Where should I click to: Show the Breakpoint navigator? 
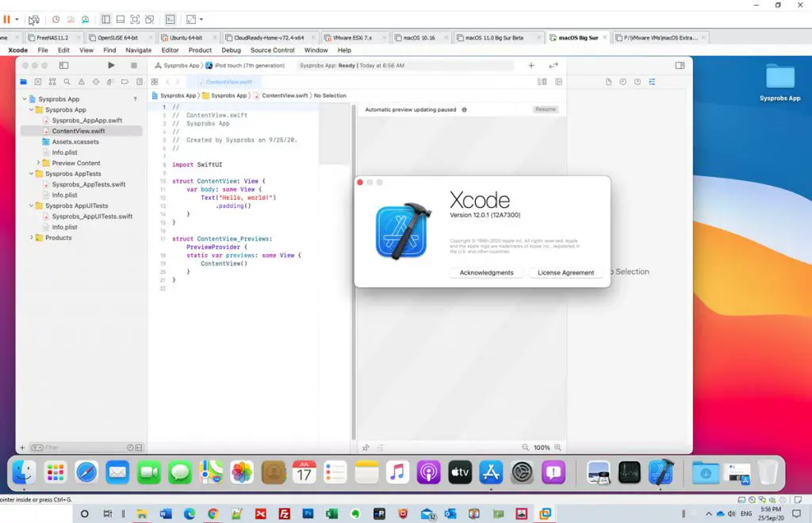(124, 82)
